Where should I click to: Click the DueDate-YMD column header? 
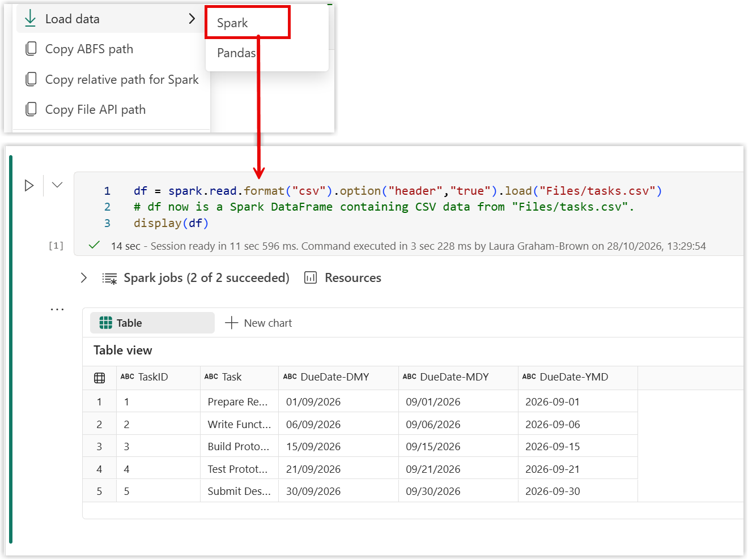click(577, 377)
